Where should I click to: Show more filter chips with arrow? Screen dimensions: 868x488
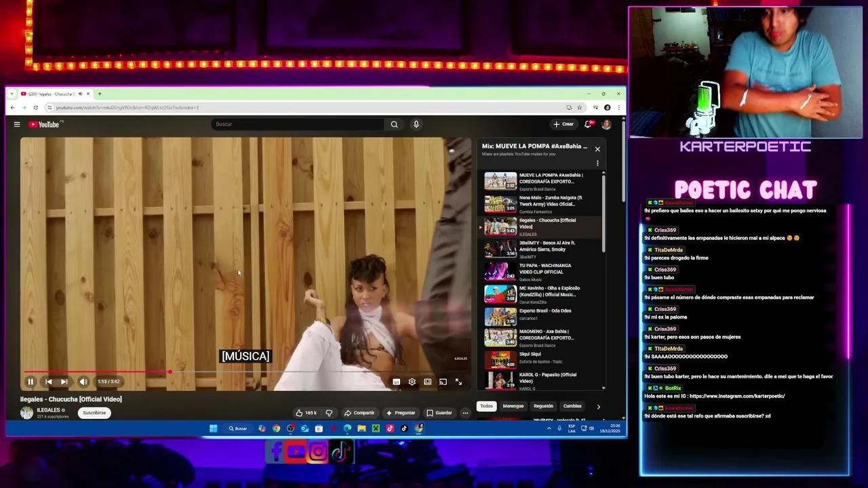(x=598, y=407)
